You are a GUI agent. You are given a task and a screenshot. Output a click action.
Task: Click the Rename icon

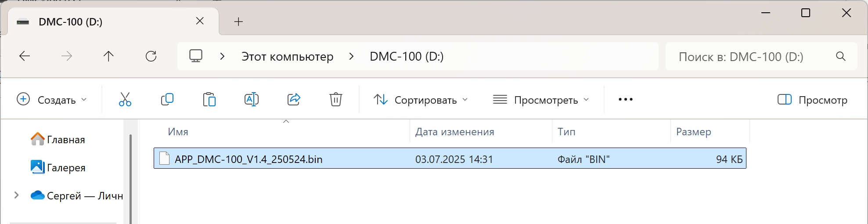pyautogui.click(x=251, y=100)
